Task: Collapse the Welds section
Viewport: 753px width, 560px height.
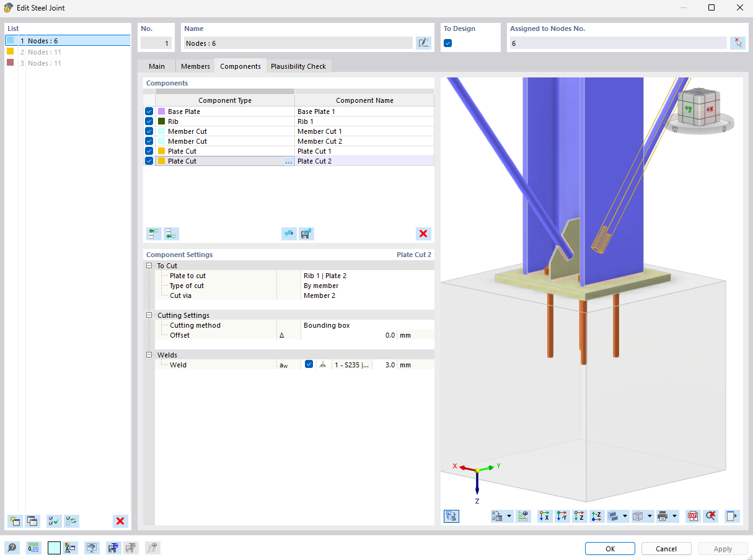Action: 149,355
